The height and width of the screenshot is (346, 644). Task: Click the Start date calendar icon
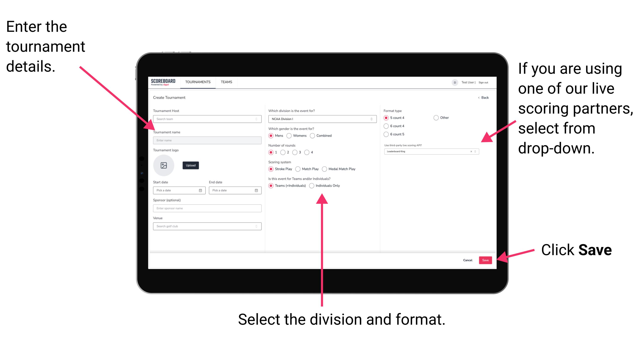201,190
